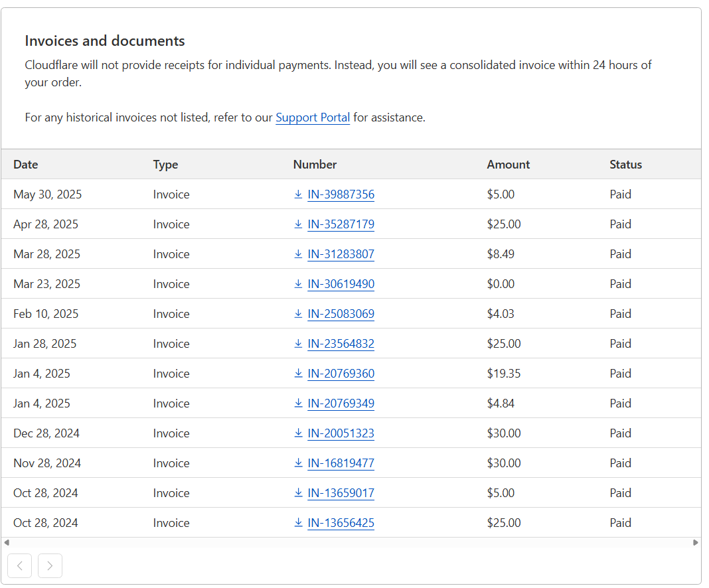709x588 pixels.
Task: Click download arrow next to IN-35287179
Action: click(x=298, y=224)
